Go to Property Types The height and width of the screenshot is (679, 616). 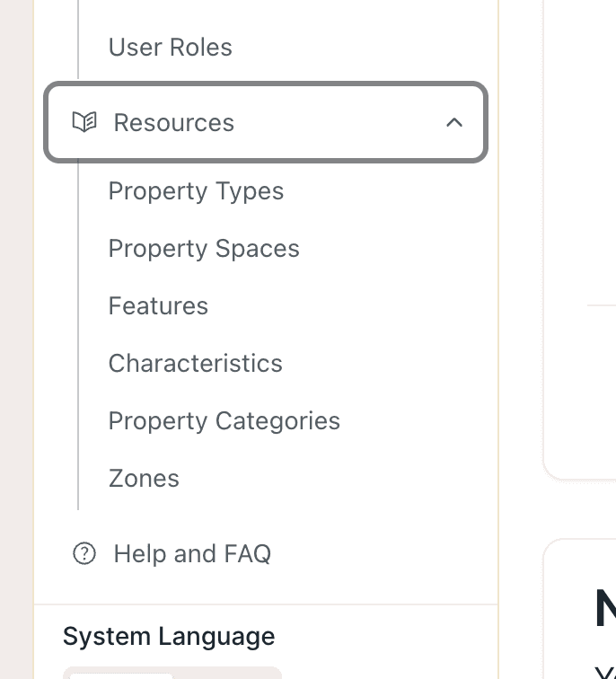pyautogui.click(x=196, y=191)
